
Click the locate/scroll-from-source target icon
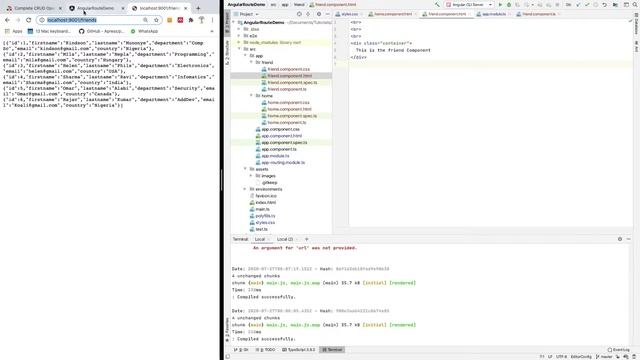click(299, 14)
